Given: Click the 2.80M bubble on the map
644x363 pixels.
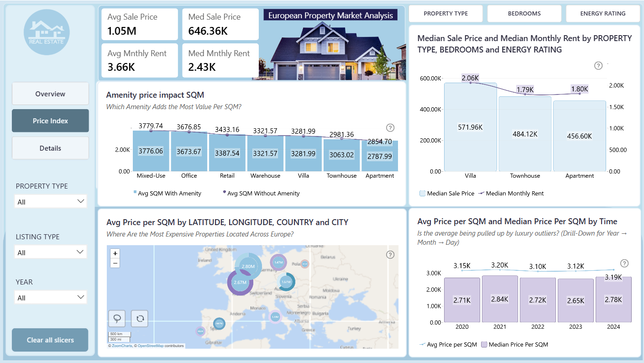Looking at the screenshot, I should (248, 266).
